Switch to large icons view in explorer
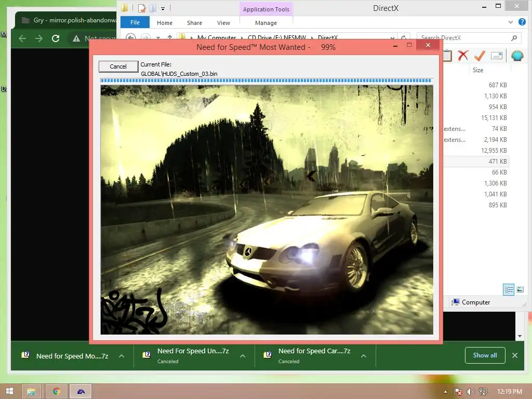This screenshot has height=399, width=532. pyautogui.click(x=520, y=289)
